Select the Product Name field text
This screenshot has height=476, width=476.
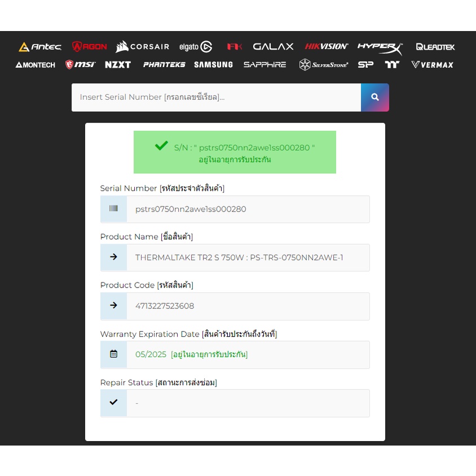[239, 258]
